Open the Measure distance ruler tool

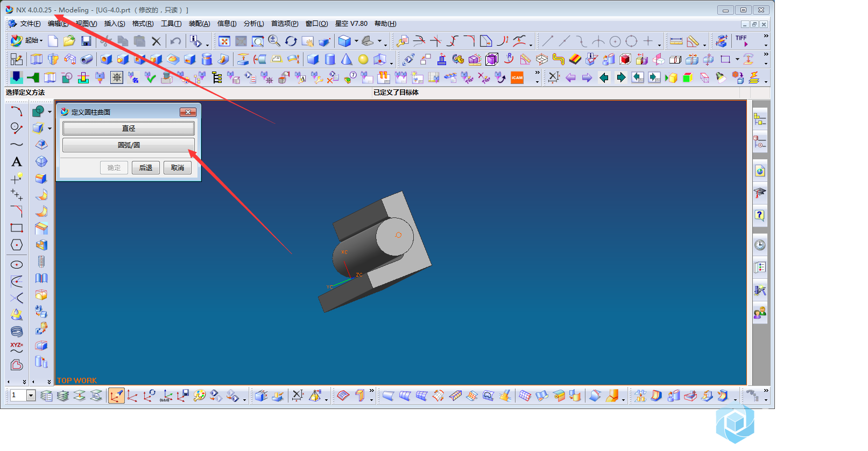click(676, 41)
